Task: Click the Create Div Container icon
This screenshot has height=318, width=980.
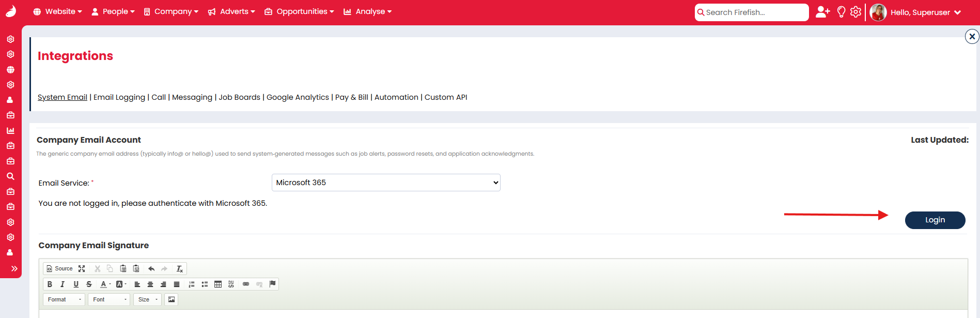Action: pyautogui.click(x=231, y=284)
